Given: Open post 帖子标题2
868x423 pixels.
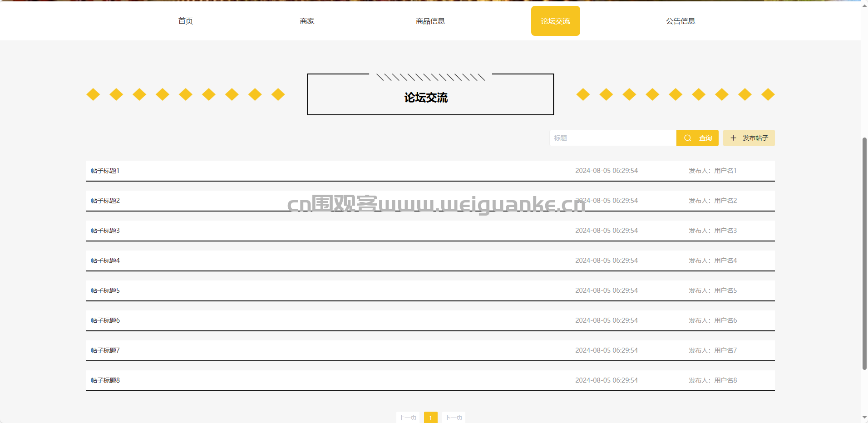Looking at the screenshot, I should point(105,201).
